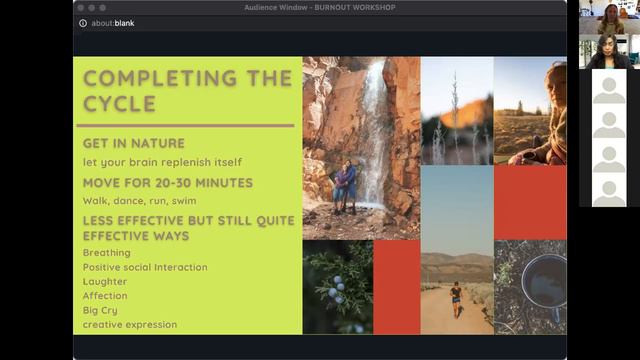The image size is (640, 360).
Task: Click the site info icon beside about:blank
Action: 83,23
